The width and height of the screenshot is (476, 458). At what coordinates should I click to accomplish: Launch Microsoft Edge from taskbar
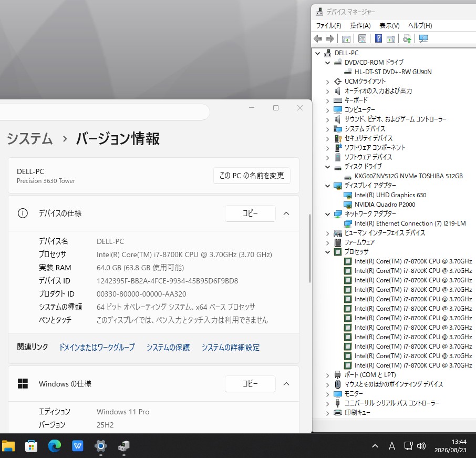pos(55,446)
